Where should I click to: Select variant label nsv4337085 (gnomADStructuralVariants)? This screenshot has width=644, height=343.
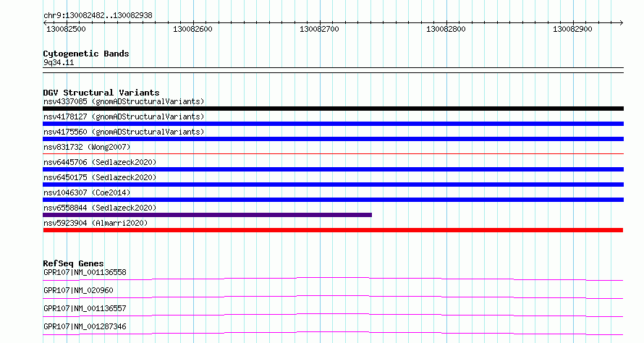[x=124, y=101]
